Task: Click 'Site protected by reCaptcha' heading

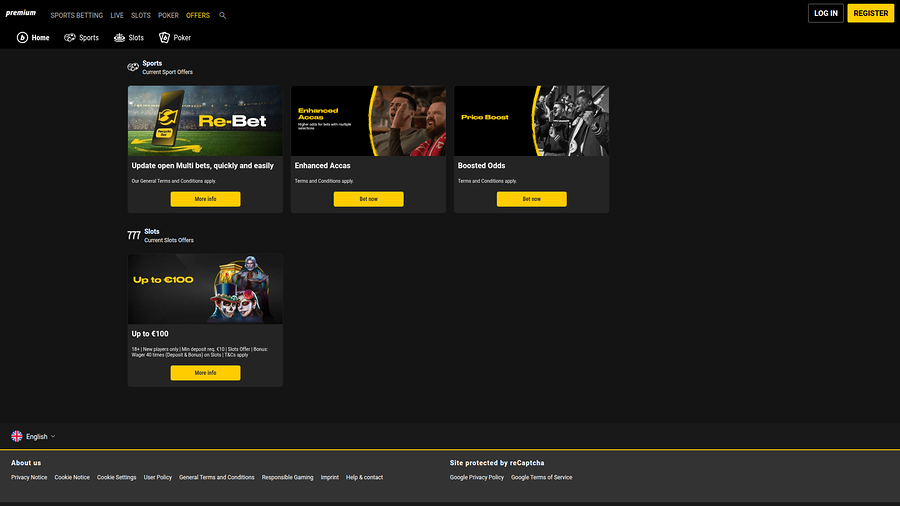Action: tap(496, 463)
